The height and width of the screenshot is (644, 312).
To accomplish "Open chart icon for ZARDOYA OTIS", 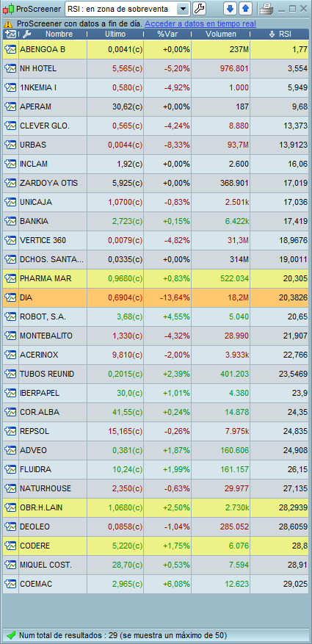I will pos(10,183).
